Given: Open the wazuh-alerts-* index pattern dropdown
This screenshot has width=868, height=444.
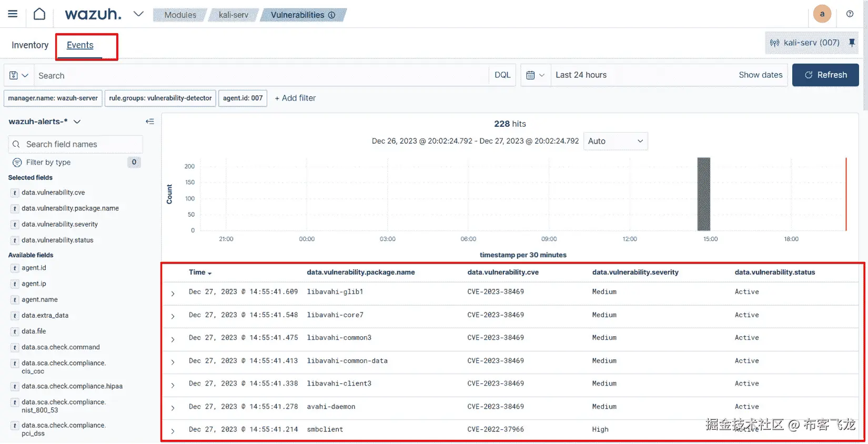Looking at the screenshot, I should coord(45,122).
